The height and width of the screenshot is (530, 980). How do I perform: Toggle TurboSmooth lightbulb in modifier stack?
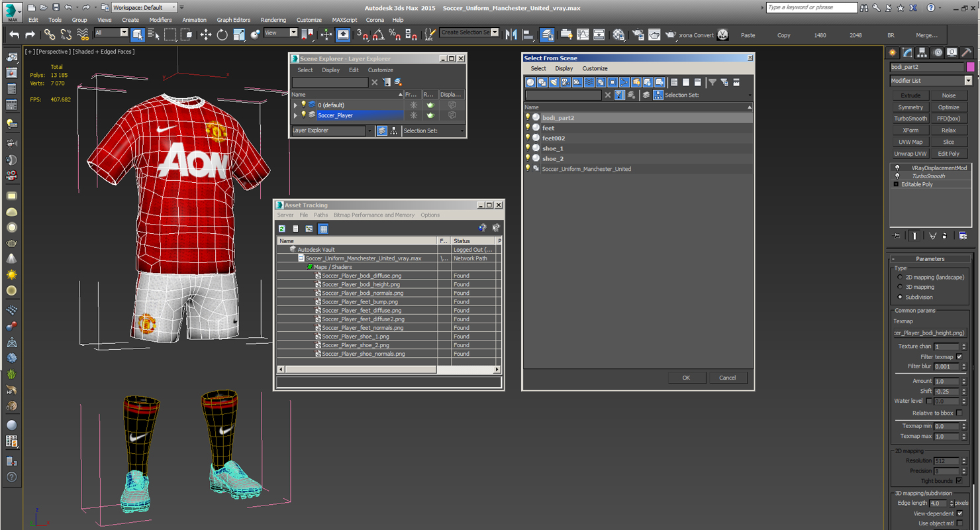pyautogui.click(x=897, y=176)
